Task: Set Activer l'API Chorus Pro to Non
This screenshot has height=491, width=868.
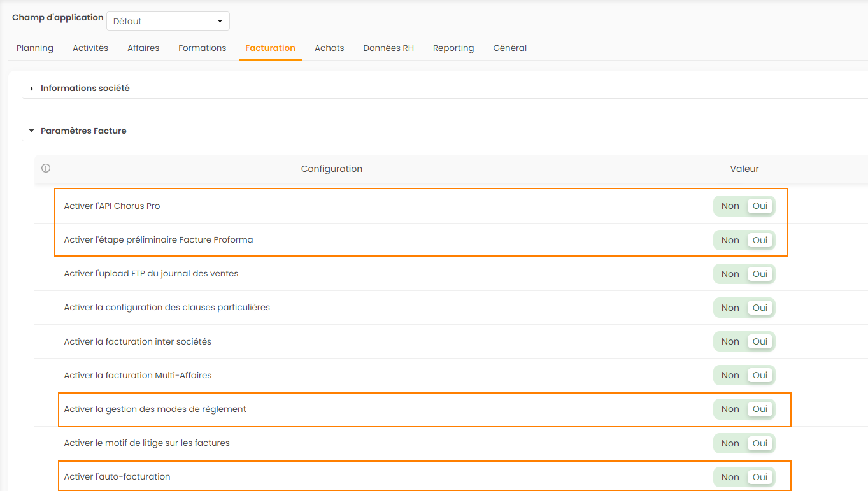Action: [x=730, y=206]
